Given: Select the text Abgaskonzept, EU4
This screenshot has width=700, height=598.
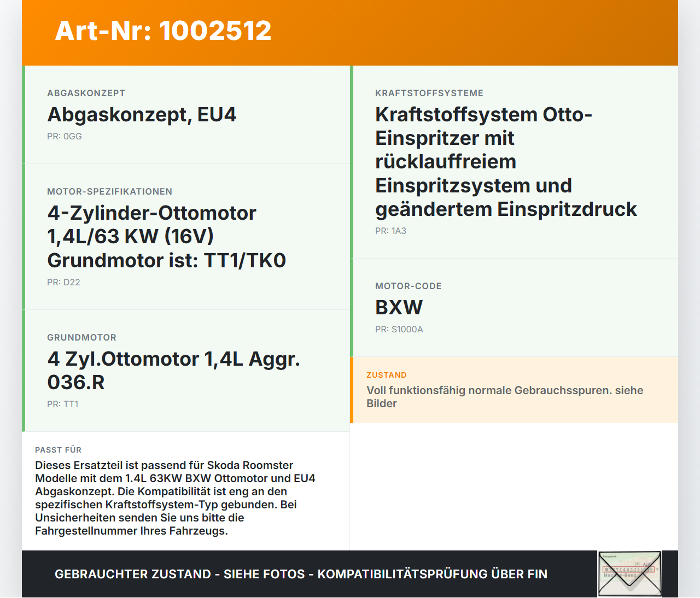Looking at the screenshot, I should tap(142, 115).
